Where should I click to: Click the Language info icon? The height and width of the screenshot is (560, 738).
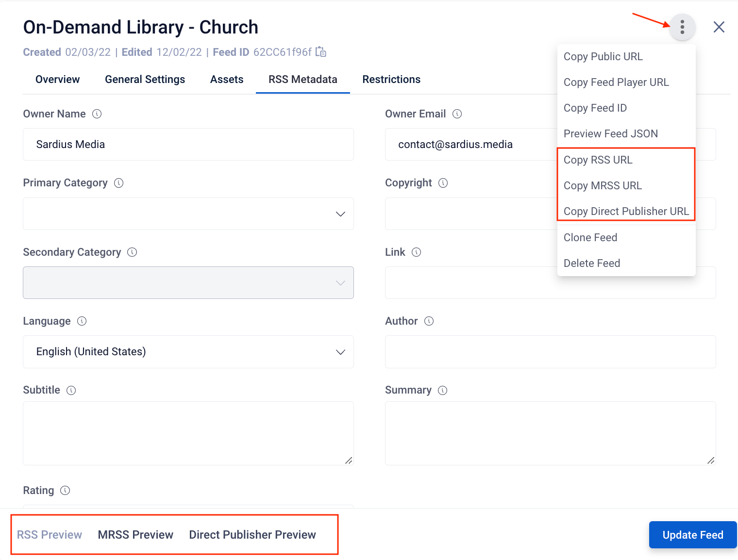click(x=82, y=321)
